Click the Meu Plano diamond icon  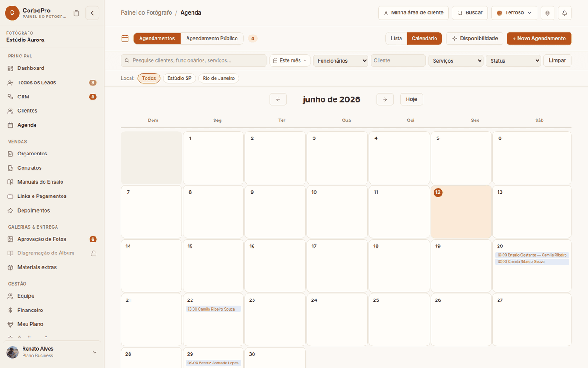tap(11, 324)
